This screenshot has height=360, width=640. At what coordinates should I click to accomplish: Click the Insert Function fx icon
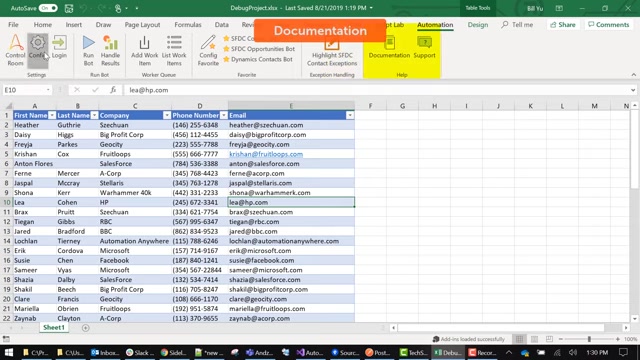tap(113, 90)
